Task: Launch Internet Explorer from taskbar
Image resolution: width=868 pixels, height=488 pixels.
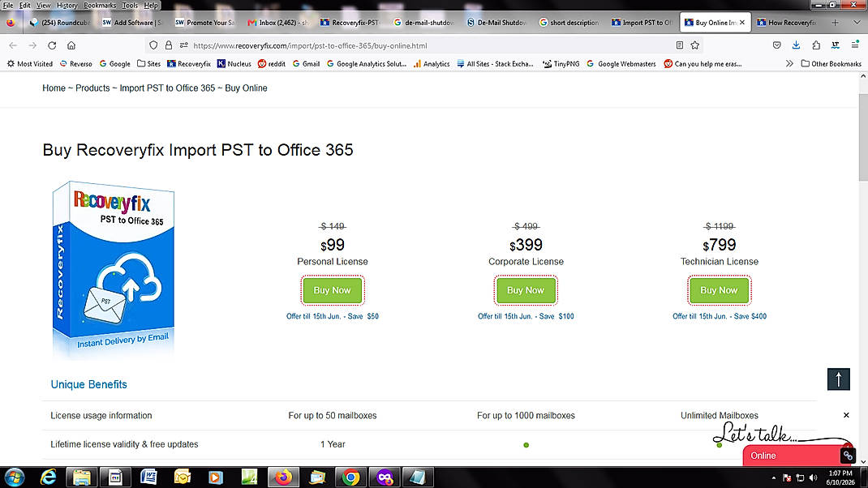Action: (48, 477)
